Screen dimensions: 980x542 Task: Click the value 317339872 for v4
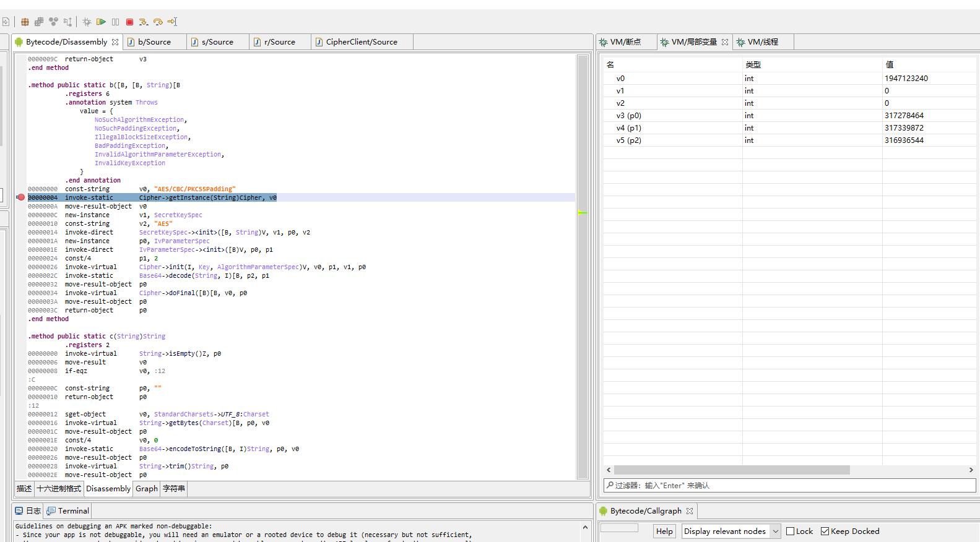904,128
